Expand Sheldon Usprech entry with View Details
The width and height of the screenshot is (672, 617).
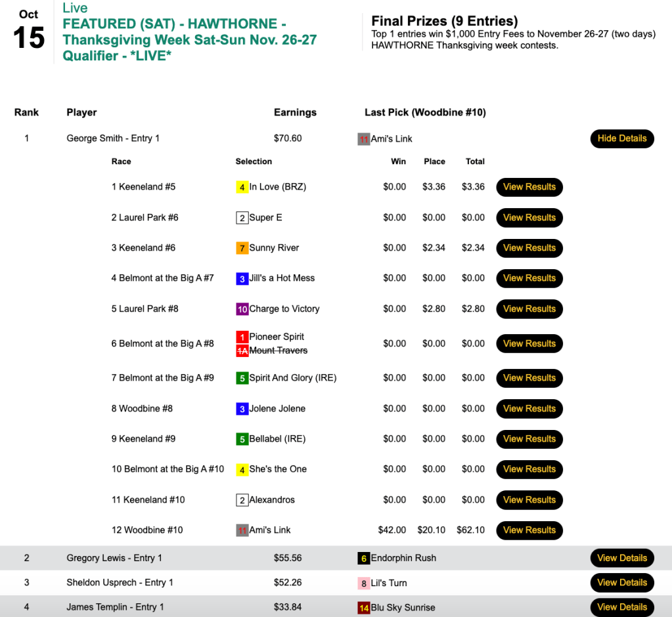pyautogui.click(x=621, y=583)
